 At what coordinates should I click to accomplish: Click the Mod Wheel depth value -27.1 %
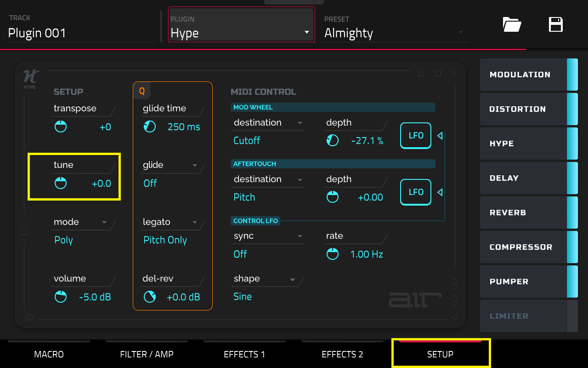click(x=367, y=141)
